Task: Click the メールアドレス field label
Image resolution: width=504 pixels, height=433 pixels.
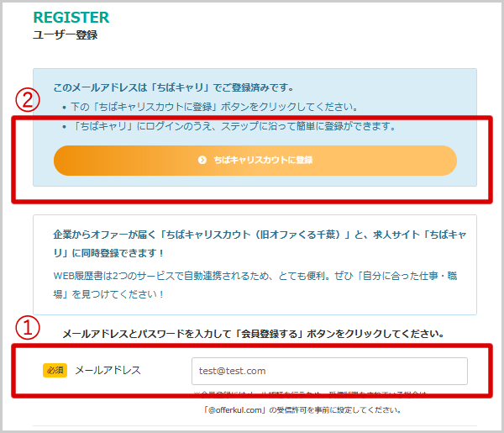Action: 108,370
